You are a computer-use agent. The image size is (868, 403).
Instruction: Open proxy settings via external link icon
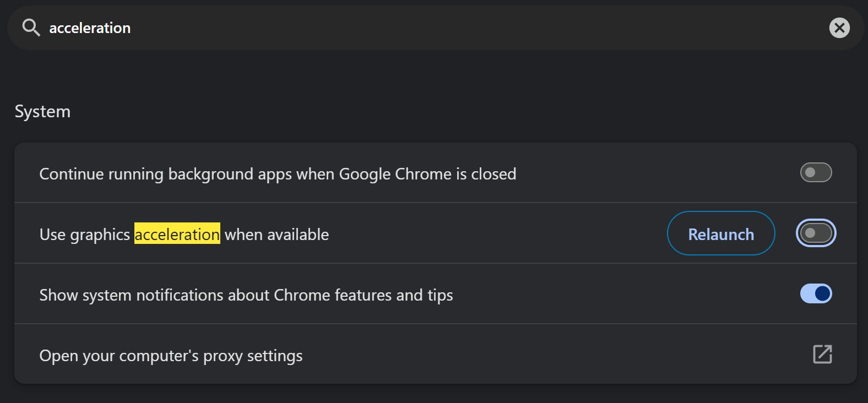tap(822, 354)
